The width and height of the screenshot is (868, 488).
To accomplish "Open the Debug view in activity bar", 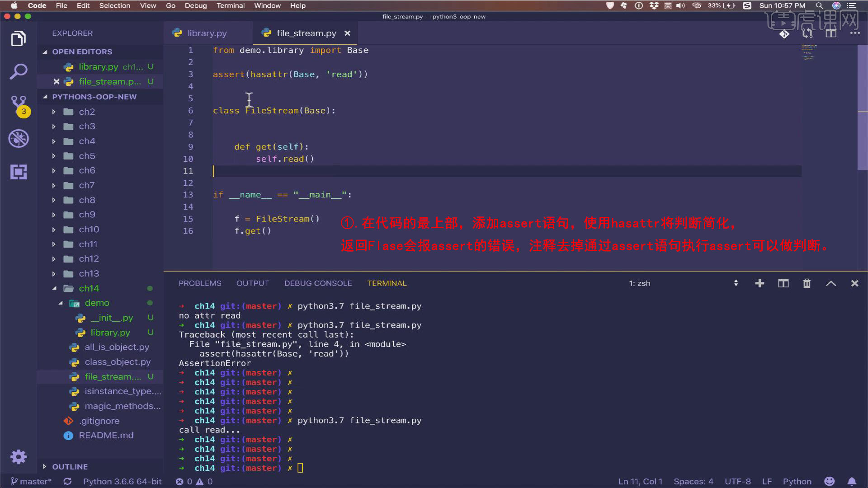I will click(19, 139).
